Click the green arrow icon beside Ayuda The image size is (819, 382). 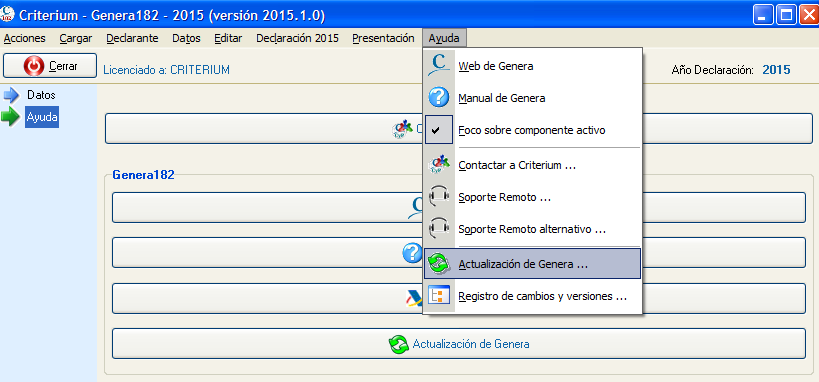coord(10,117)
